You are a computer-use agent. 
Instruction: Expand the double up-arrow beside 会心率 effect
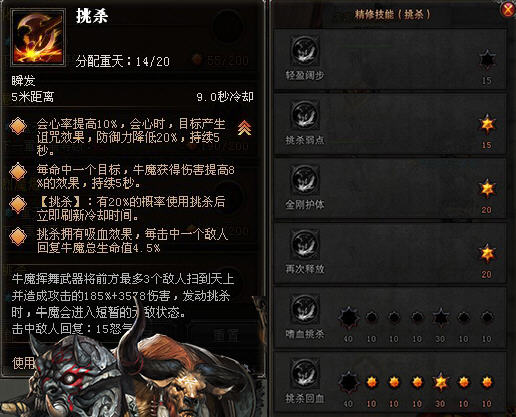coord(244,127)
